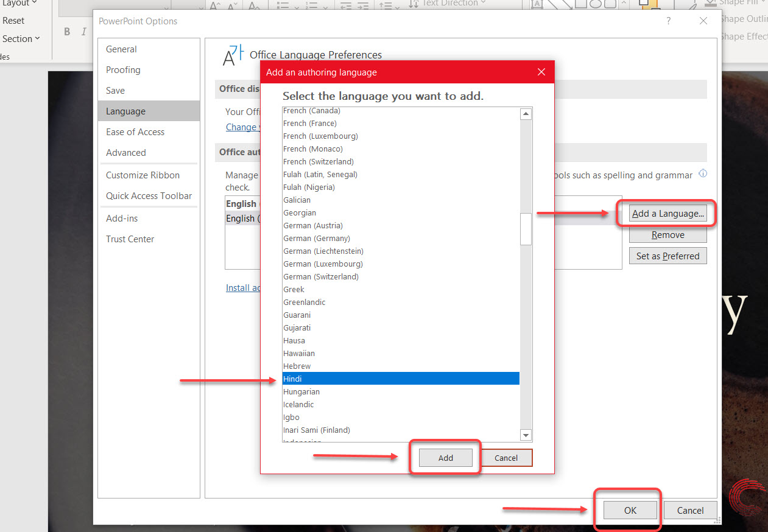The image size is (768, 532).
Task: Click the info icon beside spelling and grammar
Action: [703, 174]
